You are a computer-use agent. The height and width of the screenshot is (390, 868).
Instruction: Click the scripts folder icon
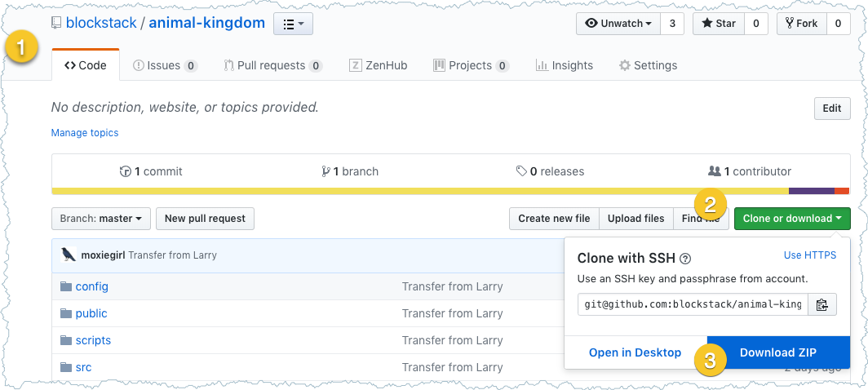pos(66,340)
